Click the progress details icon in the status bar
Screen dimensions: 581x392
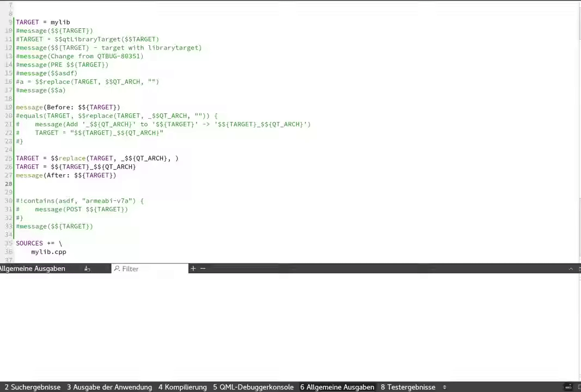click(x=569, y=387)
